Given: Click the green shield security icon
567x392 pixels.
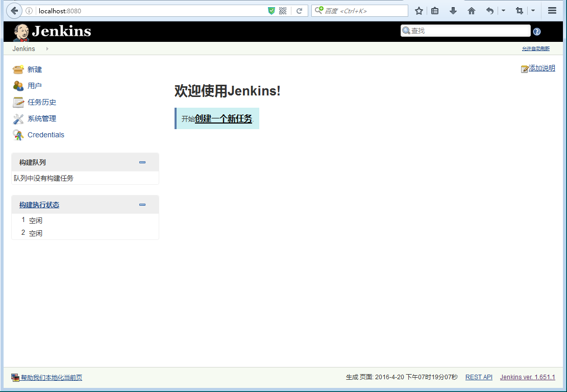Looking at the screenshot, I should coord(271,11).
